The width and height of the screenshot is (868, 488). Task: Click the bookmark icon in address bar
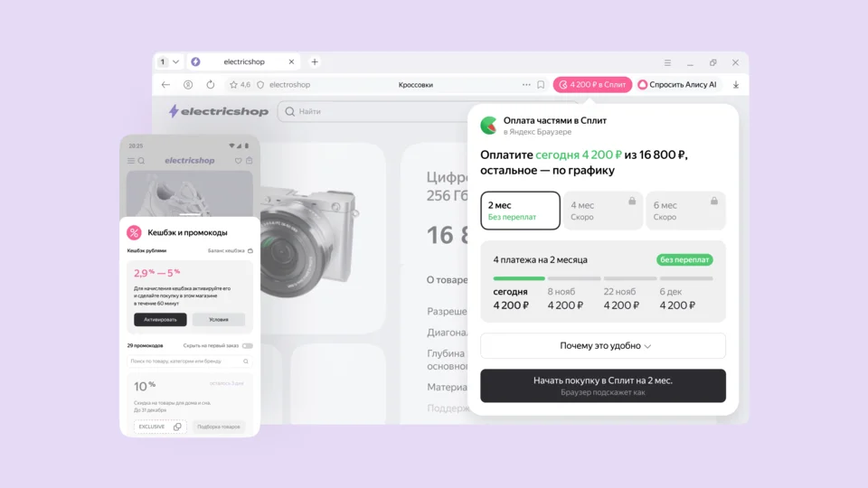pyautogui.click(x=541, y=85)
